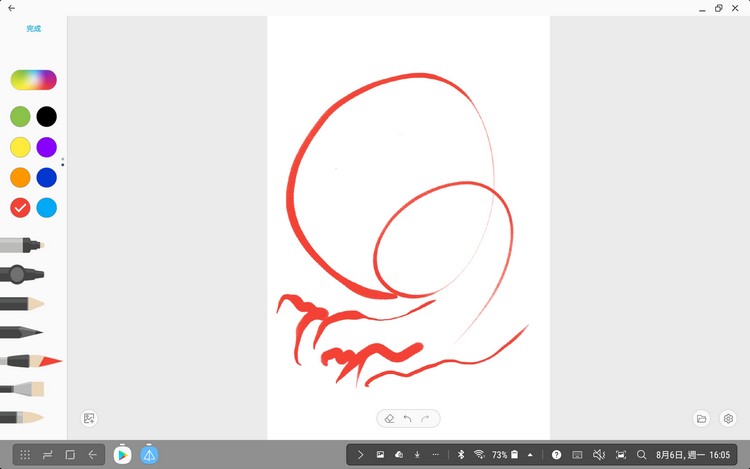Select the beige-tip pencil tool

22,304
